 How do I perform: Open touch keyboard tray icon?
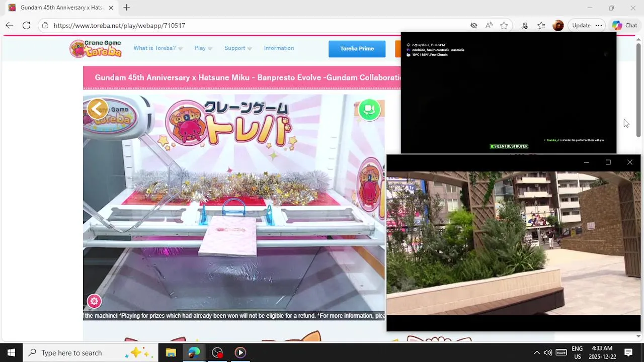tap(561, 352)
